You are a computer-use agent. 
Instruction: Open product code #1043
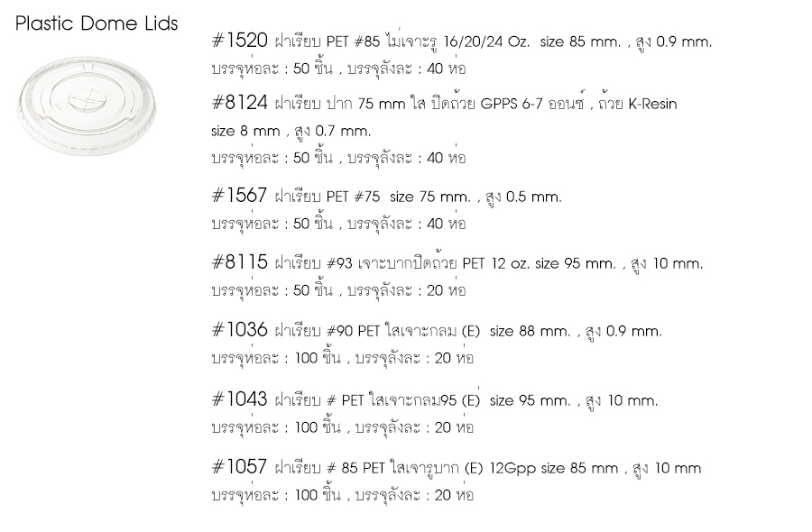pyautogui.click(x=239, y=399)
